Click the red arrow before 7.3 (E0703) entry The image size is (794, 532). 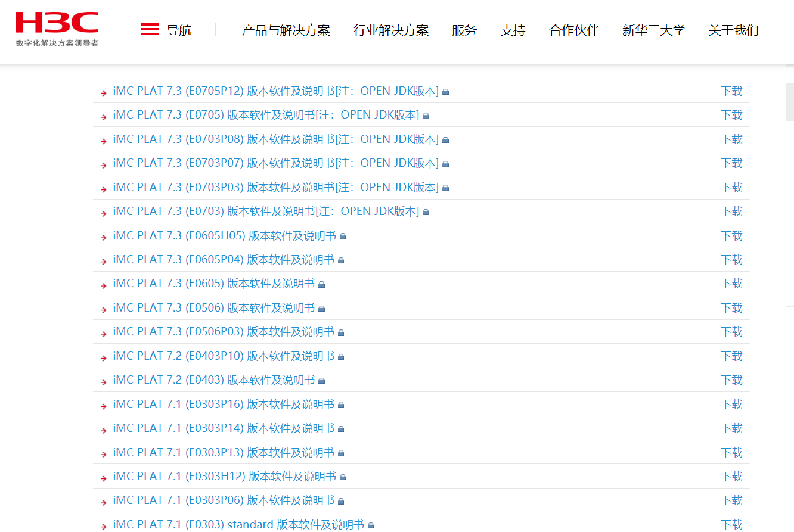(104, 213)
